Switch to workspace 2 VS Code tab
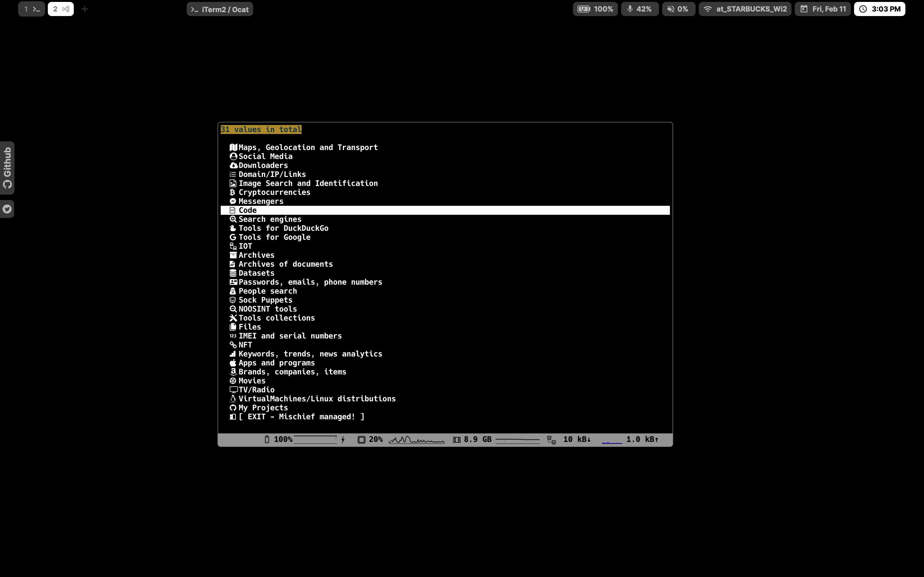This screenshot has height=577, width=924. (x=61, y=9)
